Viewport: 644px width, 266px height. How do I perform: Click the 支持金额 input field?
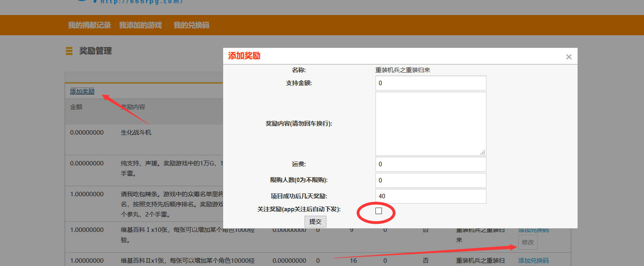[x=431, y=83]
